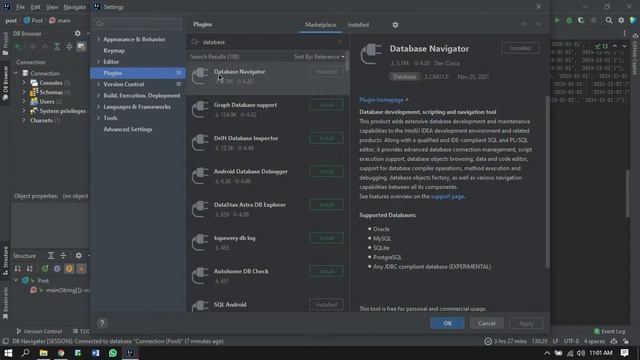Click Expand All icon in DB Browser toolbar
Screen dimensions: 640x360
[57, 47]
